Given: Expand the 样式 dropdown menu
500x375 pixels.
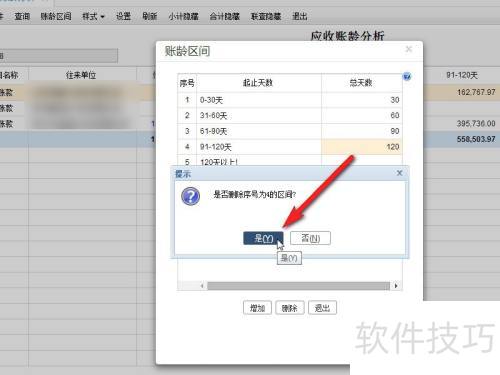Looking at the screenshot, I should [93, 16].
